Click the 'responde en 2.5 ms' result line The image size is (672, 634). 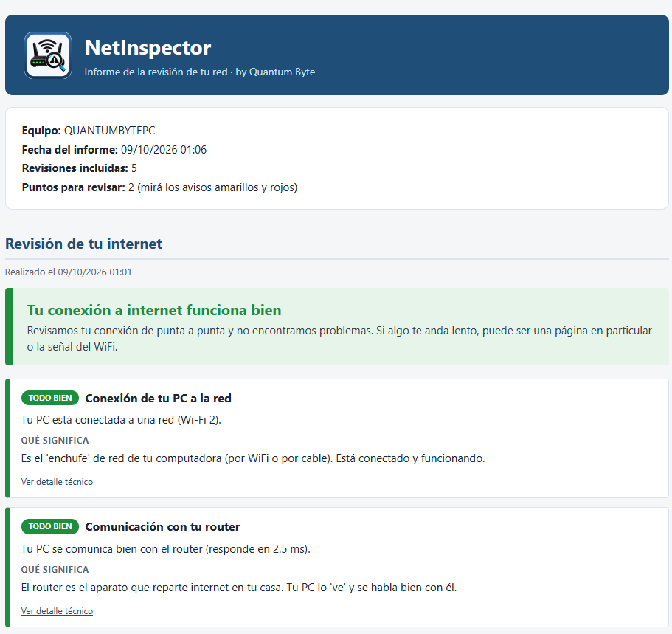coord(166,548)
